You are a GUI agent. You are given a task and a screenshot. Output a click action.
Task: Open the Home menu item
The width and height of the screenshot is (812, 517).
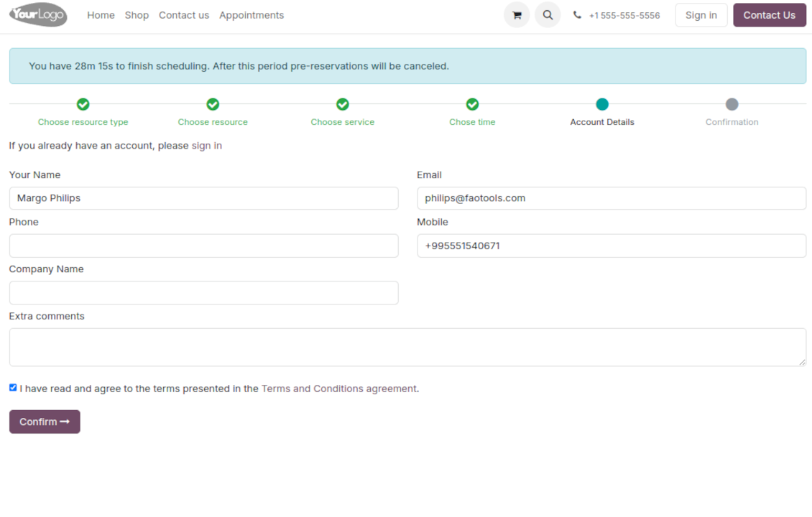(101, 15)
